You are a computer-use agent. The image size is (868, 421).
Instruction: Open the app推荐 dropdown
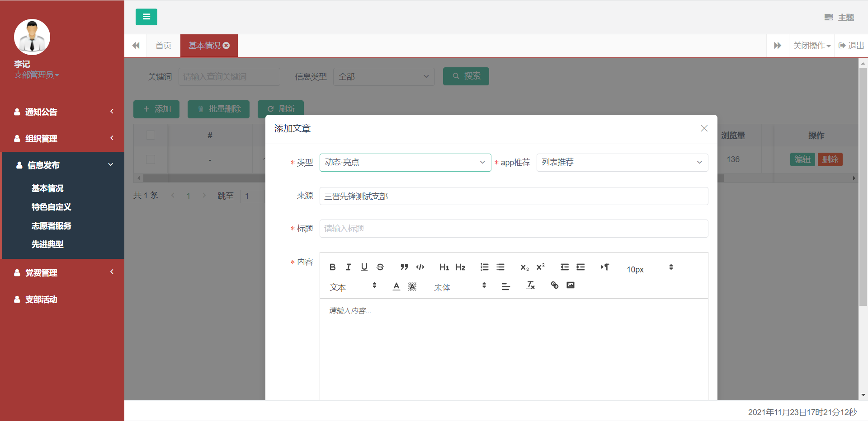point(622,163)
